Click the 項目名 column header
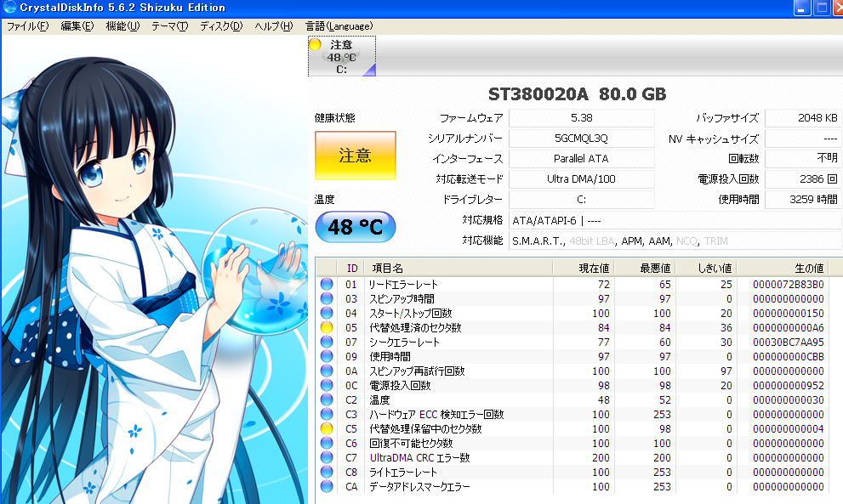843x504 pixels. 459,268
